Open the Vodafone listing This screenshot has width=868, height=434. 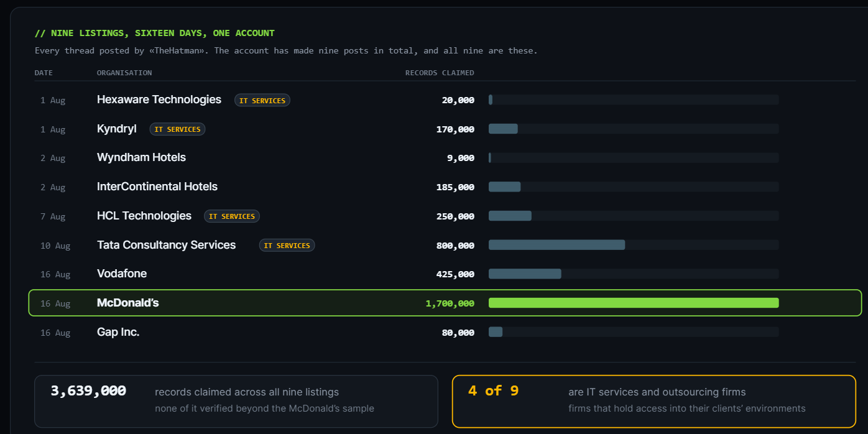(x=445, y=274)
